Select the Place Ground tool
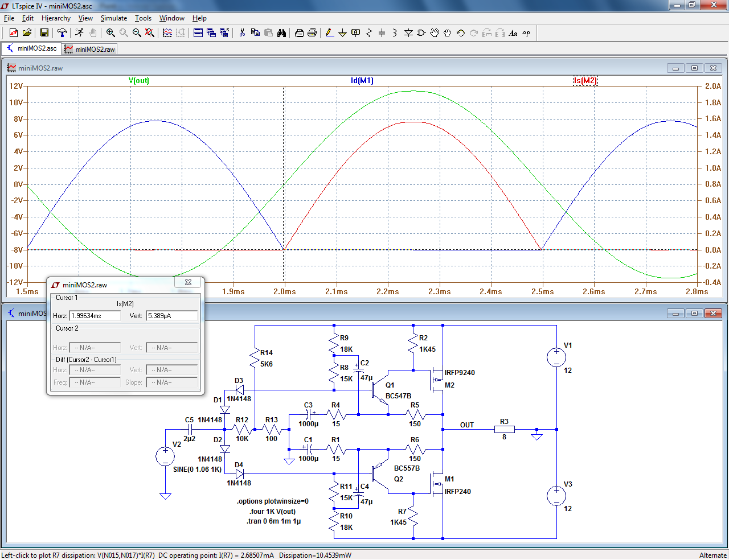The width and height of the screenshot is (729, 560). (x=343, y=33)
